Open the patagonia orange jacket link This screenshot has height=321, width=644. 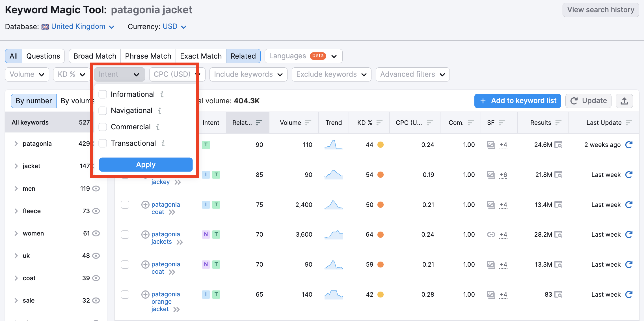click(166, 302)
